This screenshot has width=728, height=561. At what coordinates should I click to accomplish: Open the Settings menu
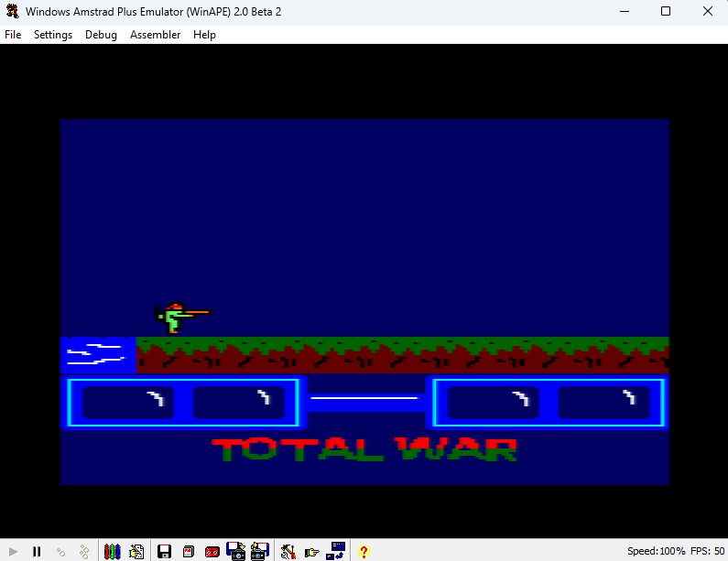tap(53, 35)
